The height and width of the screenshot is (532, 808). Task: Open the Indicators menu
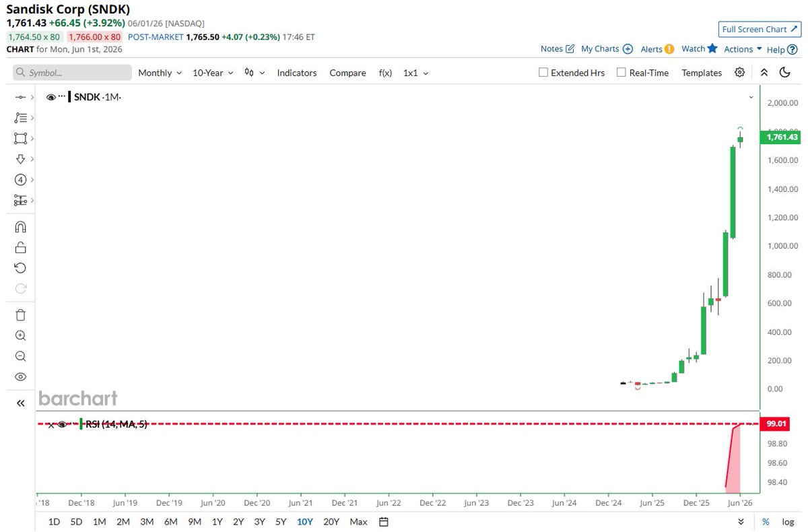[297, 73]
